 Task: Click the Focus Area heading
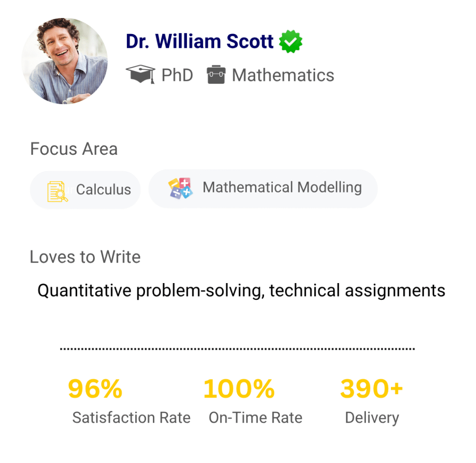pyautogui.click(x=74, y=149)
